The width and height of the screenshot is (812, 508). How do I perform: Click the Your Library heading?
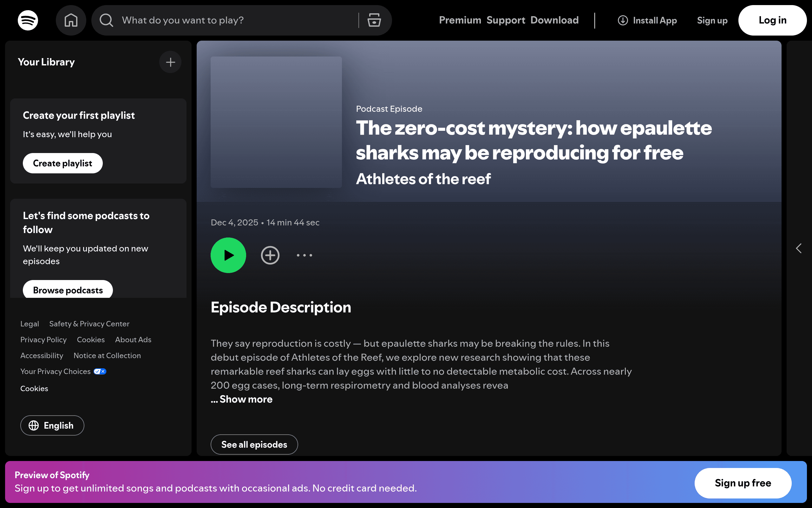point(46,62)
